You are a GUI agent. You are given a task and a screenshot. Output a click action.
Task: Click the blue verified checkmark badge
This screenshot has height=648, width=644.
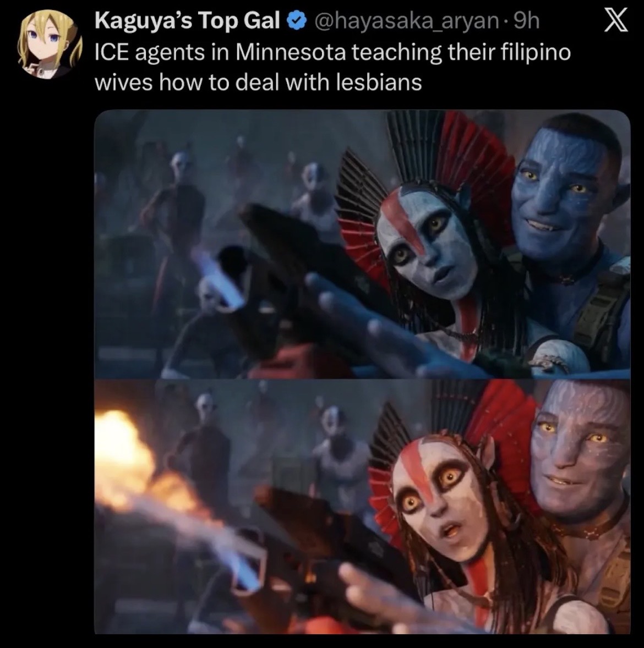(x=297, y=21)
